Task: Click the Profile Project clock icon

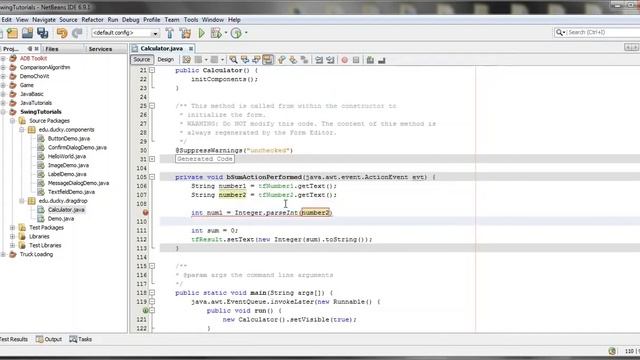Action: [236, 33]
